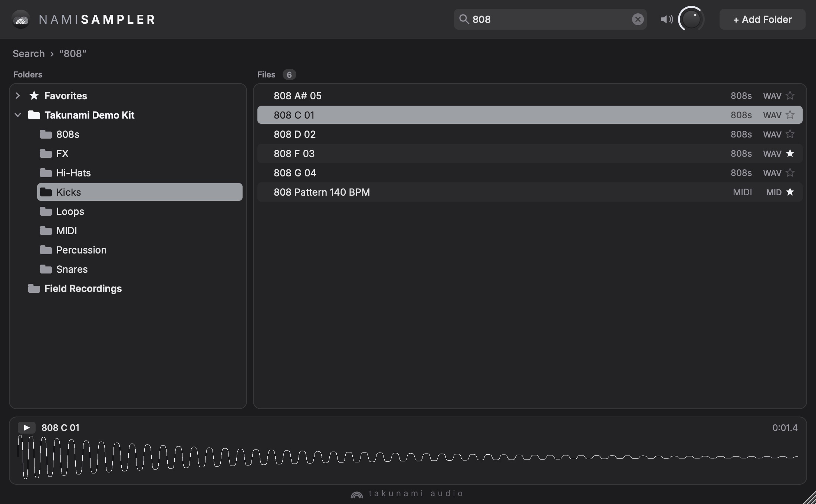The width and height of the screenshot is (816, 504).
Task: Star the 808 D 02 file
Action: click(790, 134)
